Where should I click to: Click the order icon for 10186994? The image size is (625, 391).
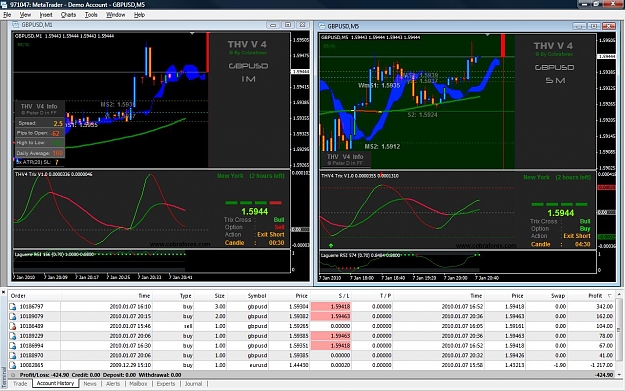click(13, 346)
